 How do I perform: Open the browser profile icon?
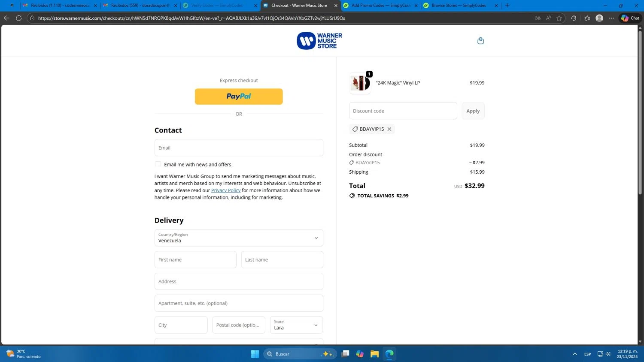[x=599, y=18]
